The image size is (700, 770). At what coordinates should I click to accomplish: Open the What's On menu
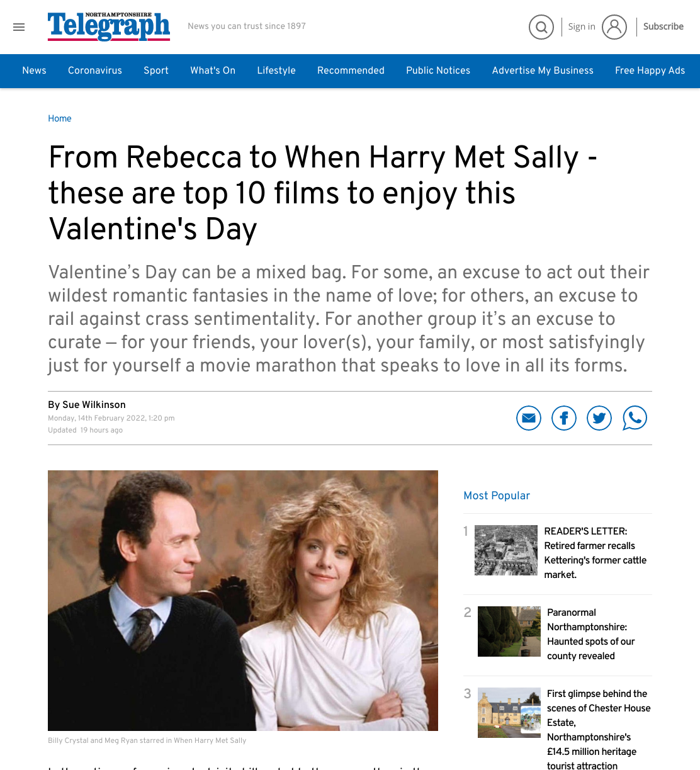coord(213,71)
